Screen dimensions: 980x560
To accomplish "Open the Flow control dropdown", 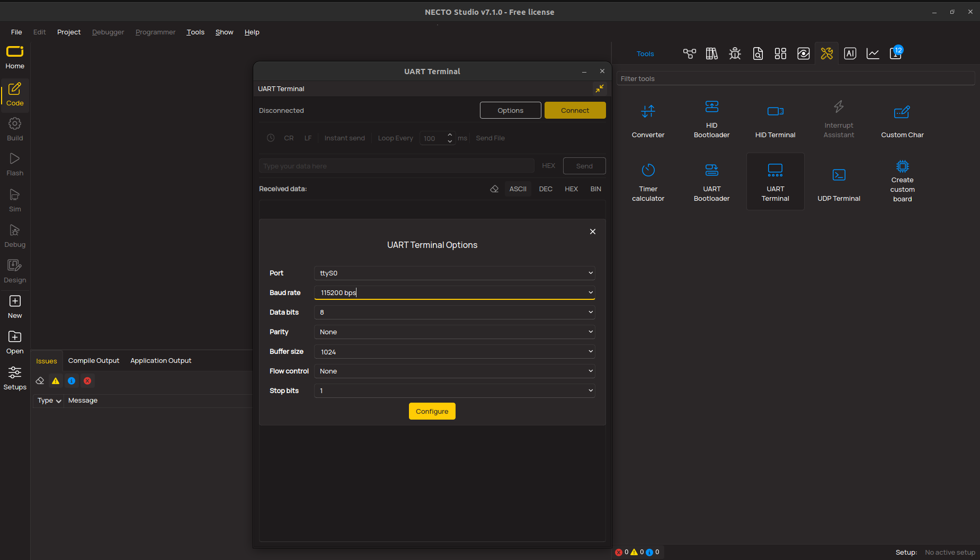I will point(455,371).
